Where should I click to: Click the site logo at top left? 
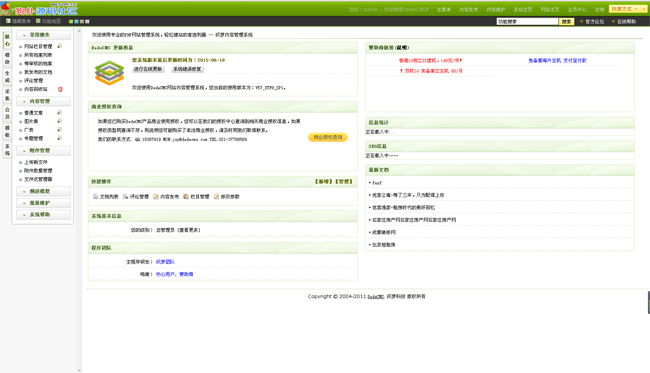[39, 9]
